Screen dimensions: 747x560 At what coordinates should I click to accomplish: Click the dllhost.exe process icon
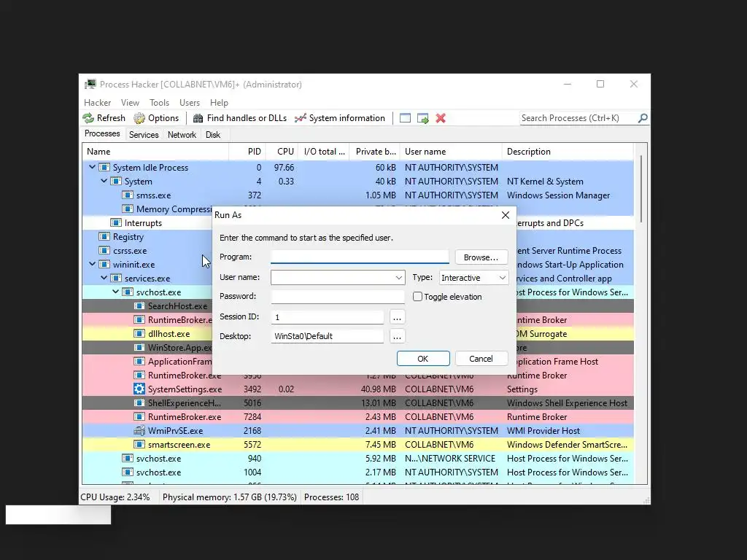[139, 334]
